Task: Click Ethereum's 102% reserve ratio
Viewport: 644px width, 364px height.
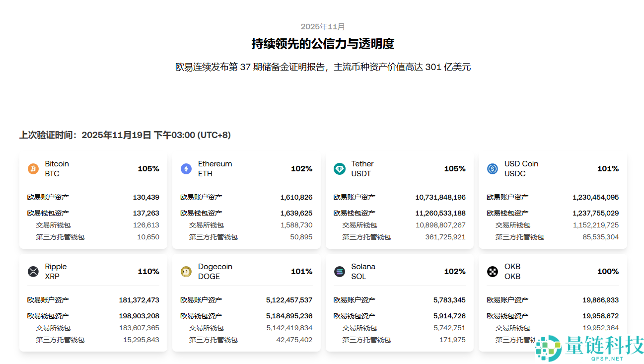Action: coord(302,169)
